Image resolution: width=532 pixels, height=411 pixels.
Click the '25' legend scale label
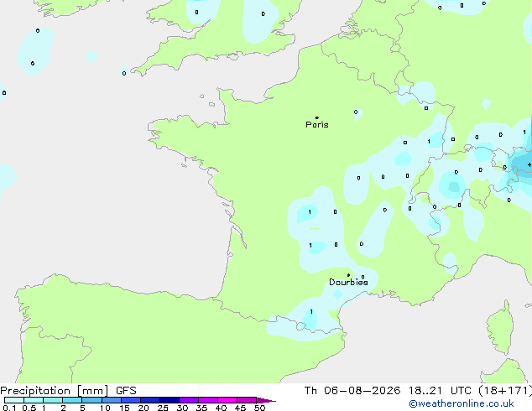coord(163,408)
